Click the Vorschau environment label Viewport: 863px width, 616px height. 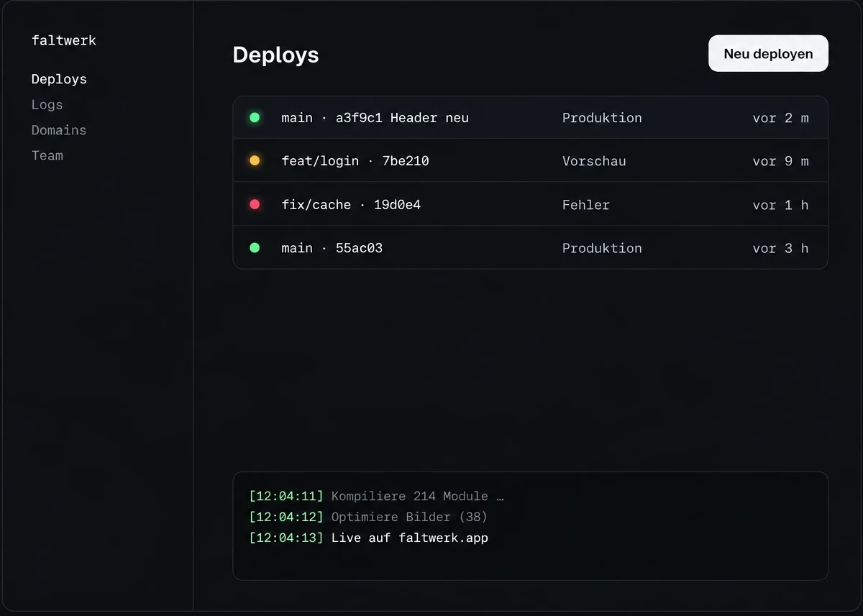[594, 161]
